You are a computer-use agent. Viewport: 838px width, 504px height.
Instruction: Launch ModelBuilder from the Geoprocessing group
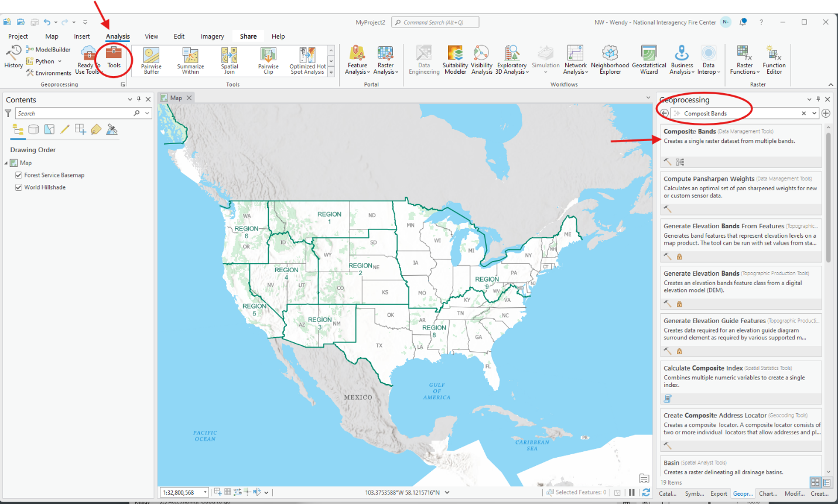pyautogui.click(x=47, y=50)
